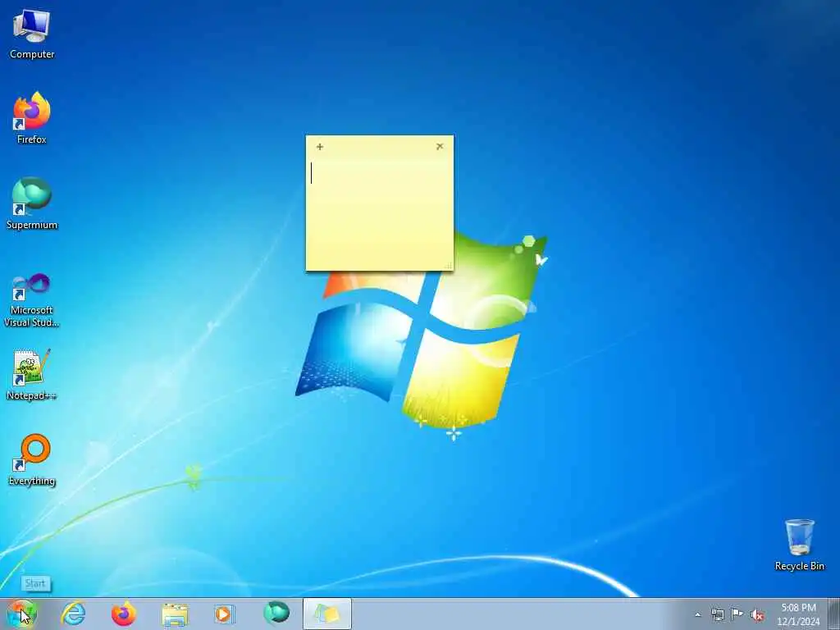840x630 pixels.
Task: Open Windows Explorer from the taskbar
Action: pyautogui.click(x=175, y=614)
